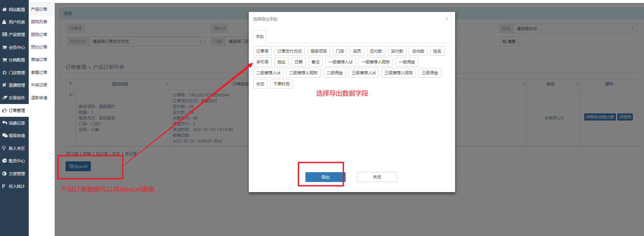
Task: Toggle the 总件数 export field
Action: pos(418,51)
